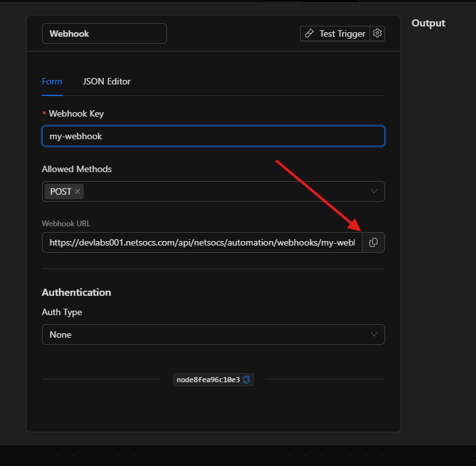Click the node8fea96c10e3 ID text
Screen dimensions: 476x466
pyautogui.click(x=208, y=380)
